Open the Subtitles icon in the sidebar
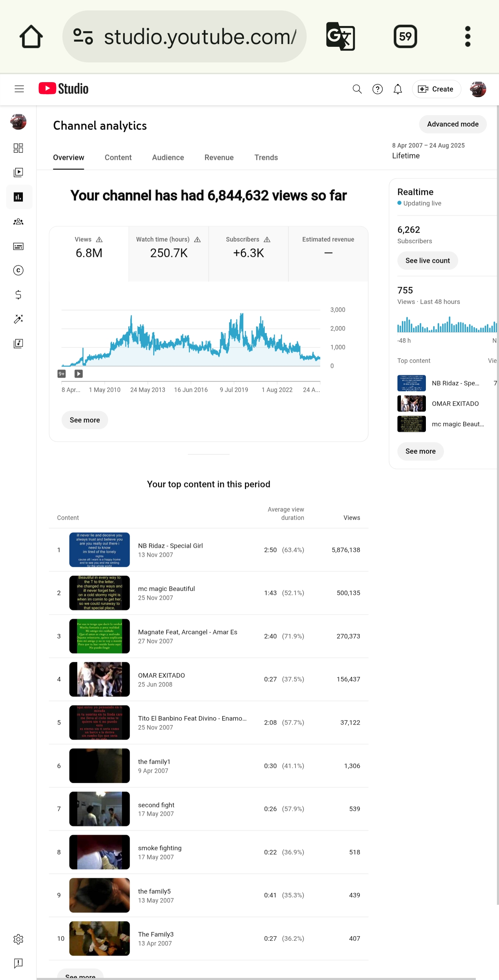The image size is (499, 980). pos(18,246)
